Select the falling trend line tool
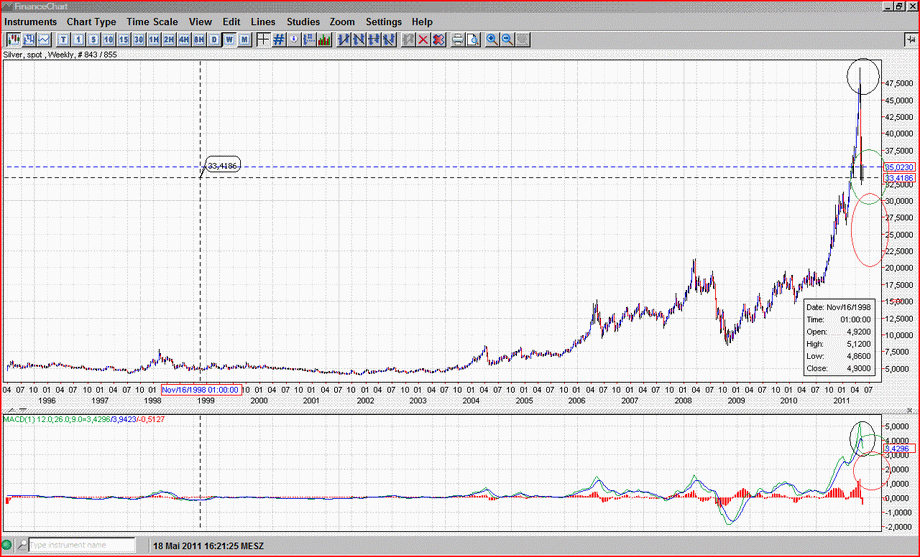Image resolution: width=920 pixels, height=557 pixels. (x=359, y=39)
